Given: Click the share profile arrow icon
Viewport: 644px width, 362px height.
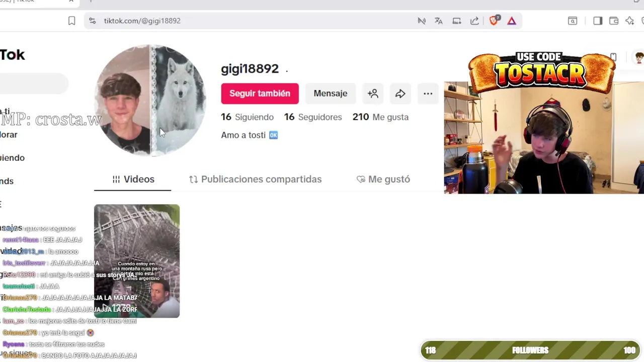Looking at the screenshot, I should pos(400,94).
